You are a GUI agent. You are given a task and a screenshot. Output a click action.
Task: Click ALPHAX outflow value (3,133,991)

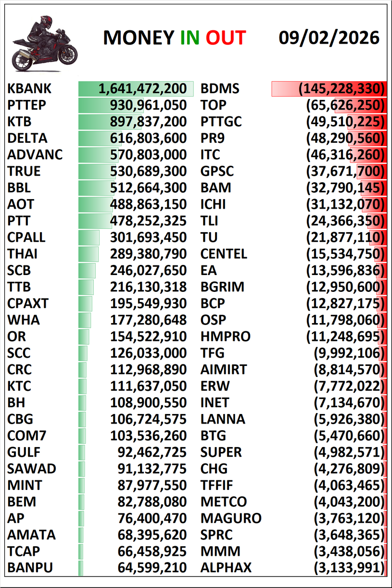(x=350, y=568)
